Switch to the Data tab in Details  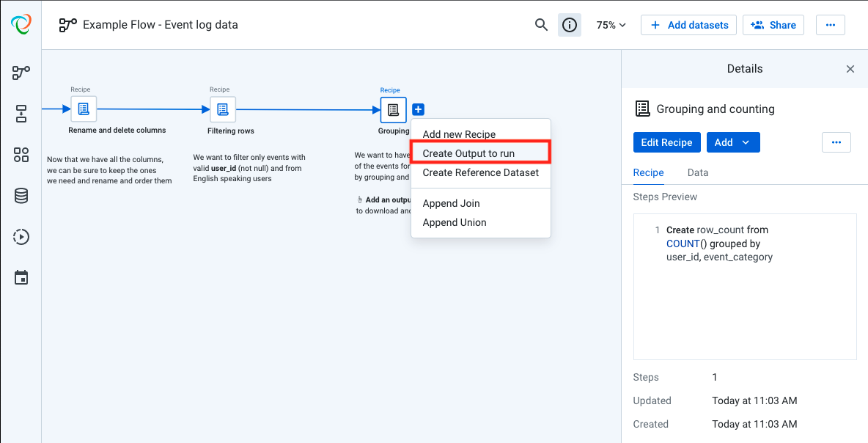pos(697,172)
